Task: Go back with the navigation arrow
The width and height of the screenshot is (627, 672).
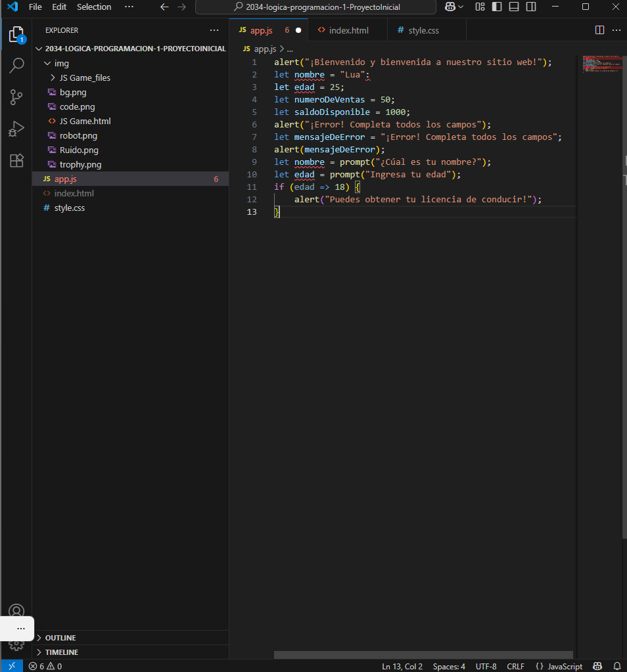Action: coord(164,7)
